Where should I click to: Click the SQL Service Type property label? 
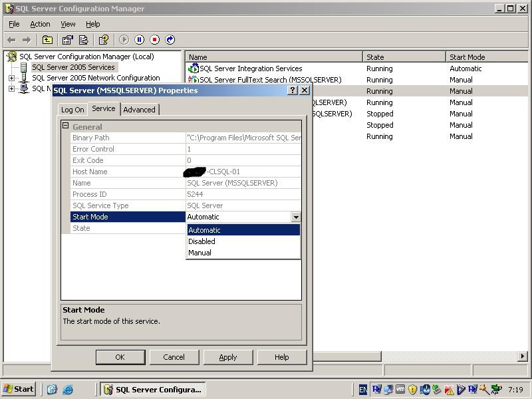pyautogui.click(x=128, y=205)
